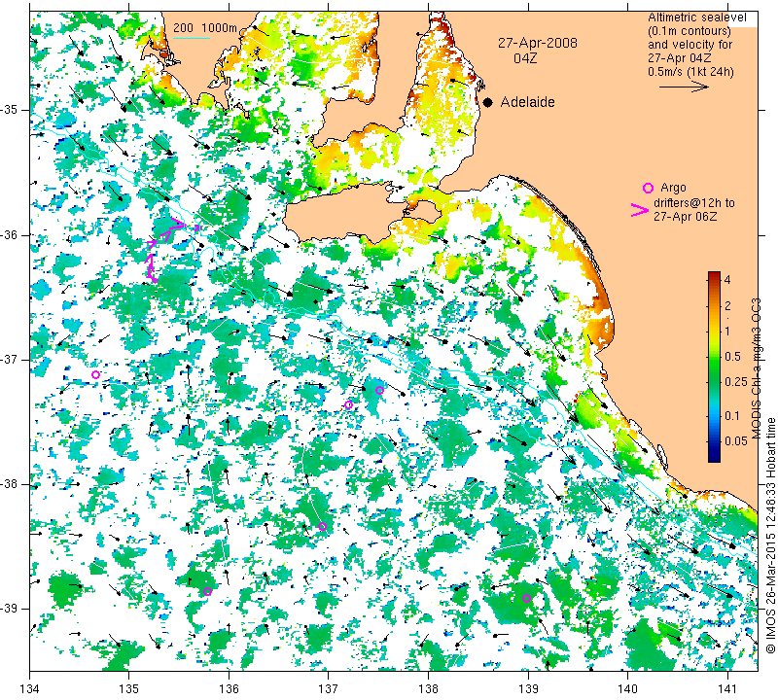Image resolution: width=778 pixels, height=700 pixels.
Task: Click the 134 longitude axis label
Action: point(30,688)
